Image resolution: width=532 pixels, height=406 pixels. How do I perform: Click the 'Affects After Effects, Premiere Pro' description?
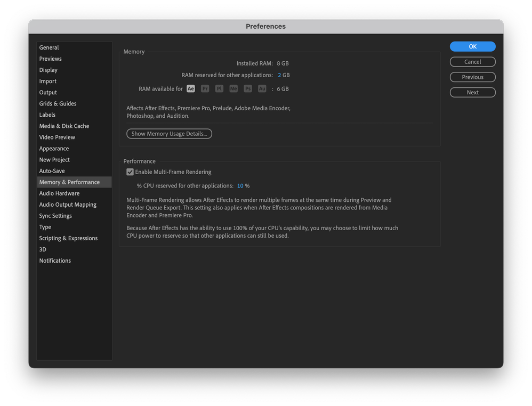[x=208, y=112]
